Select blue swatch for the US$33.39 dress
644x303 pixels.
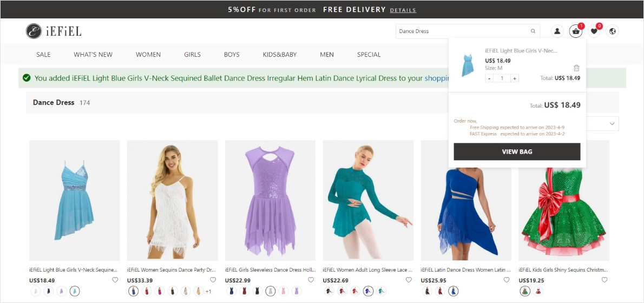(x=134, y=291)
